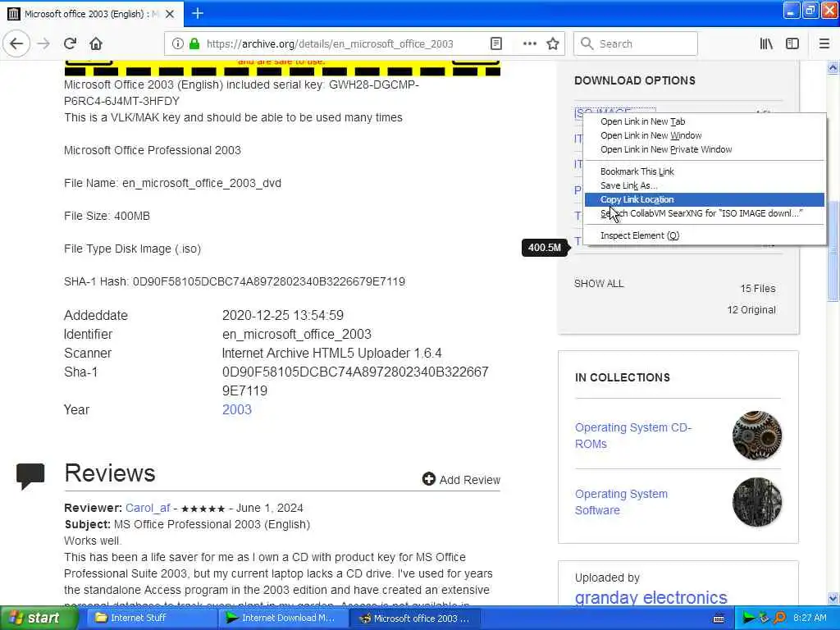
Task: Open the Firefox hamburger menu
Action: [824, 44]
